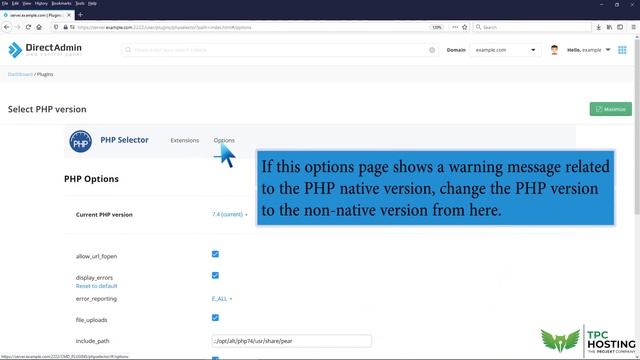Bookmark this page with the star
The height and width of the screenshot is (360, 640).
click(464, 27)
